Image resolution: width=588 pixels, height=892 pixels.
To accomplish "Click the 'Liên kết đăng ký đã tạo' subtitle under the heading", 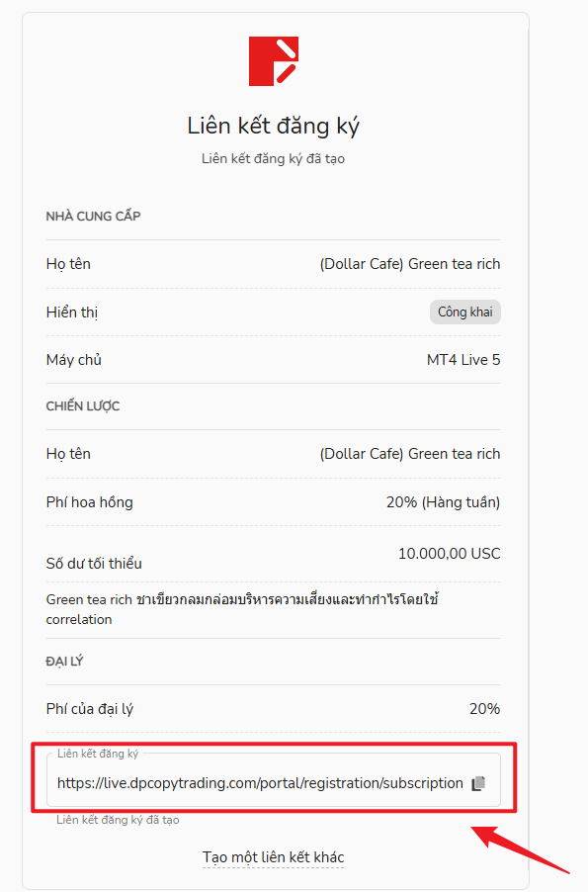I will pos(274,158).
